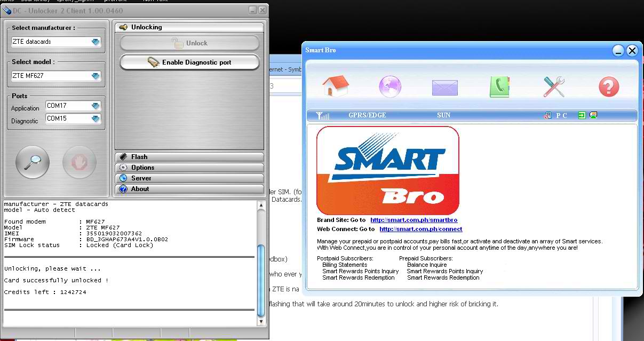
Task: Click the 'Credits left : 1242724' log line
Action: [45, 292]
